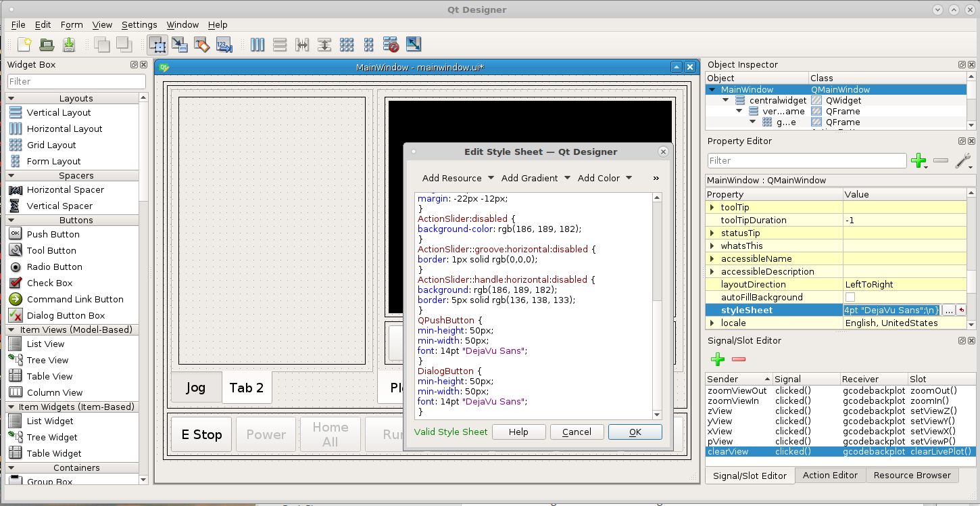Screen dimensions: 980x506
Task: Add dynamic property with green plus in Property Editor
Action: (919, 160)
